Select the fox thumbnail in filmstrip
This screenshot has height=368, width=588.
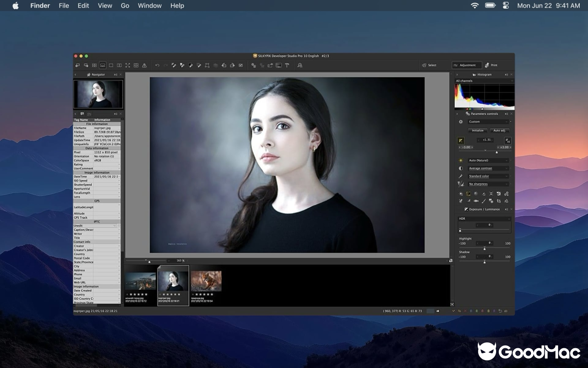[206, 281]
